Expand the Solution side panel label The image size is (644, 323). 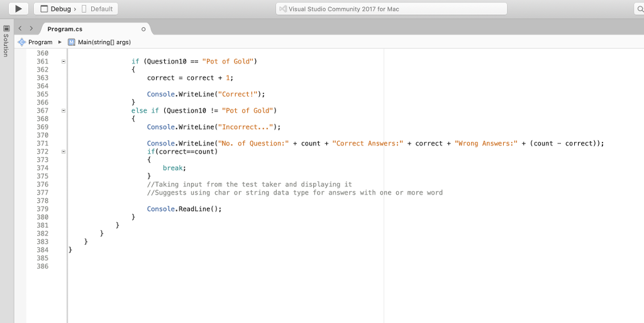6,45
